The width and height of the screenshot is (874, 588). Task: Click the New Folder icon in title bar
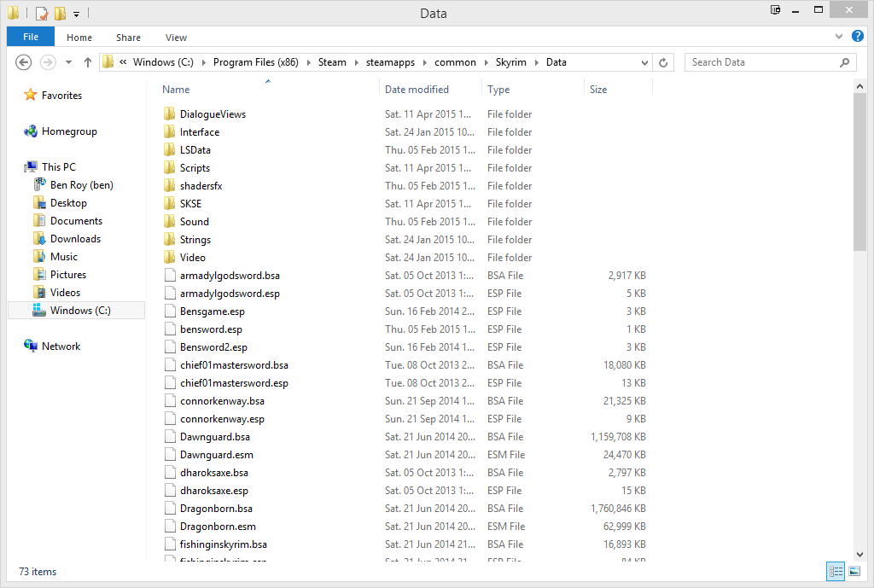[x=60, y=14]
